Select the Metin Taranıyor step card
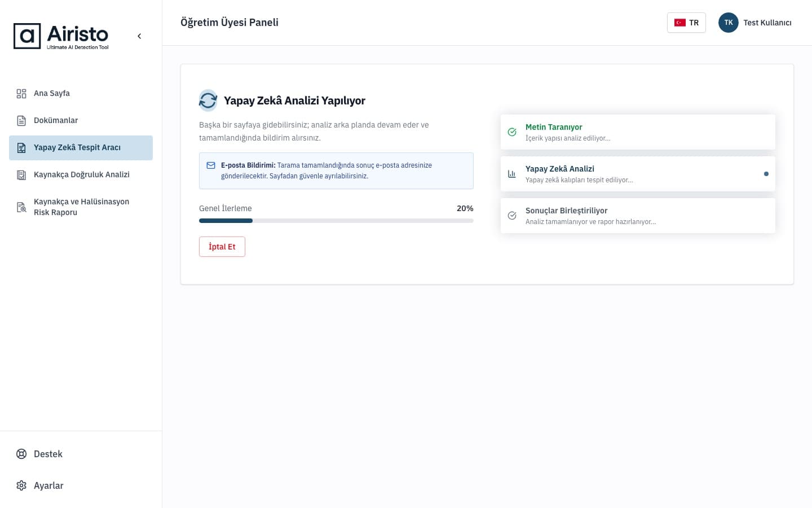The height and width of the screenshot is (508, 812). pos(638,132)
